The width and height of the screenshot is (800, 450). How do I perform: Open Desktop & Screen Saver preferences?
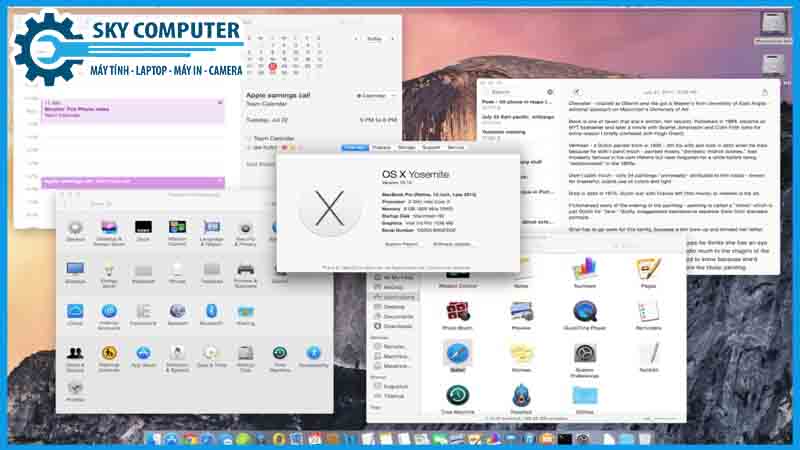[x=109, y=232]
